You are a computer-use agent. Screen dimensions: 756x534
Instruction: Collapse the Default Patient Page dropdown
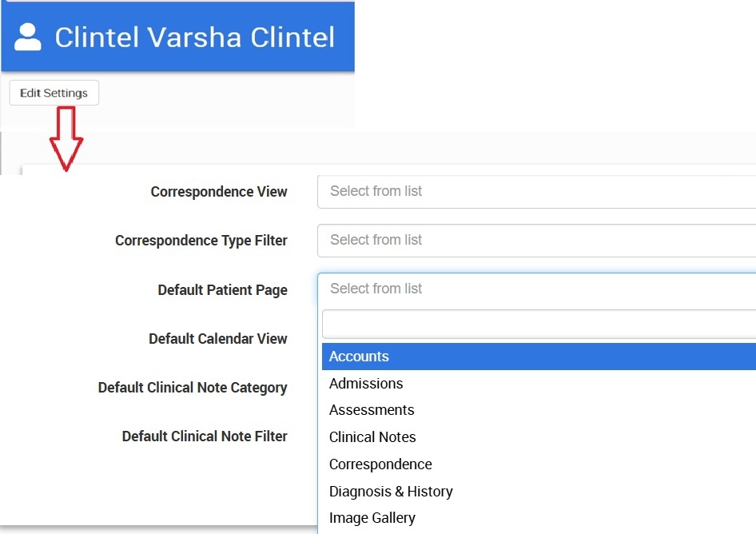pyautogui.click(x=535, y=289)
